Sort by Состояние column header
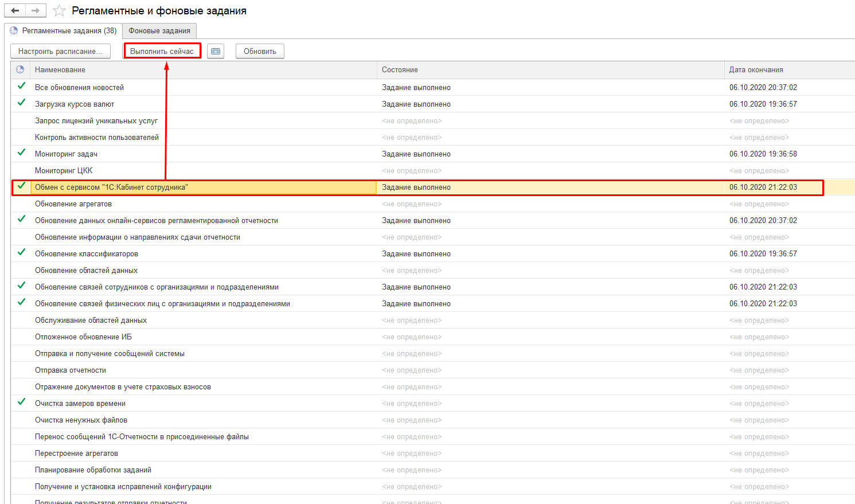 pyautogui.click(x=400, y=69)
